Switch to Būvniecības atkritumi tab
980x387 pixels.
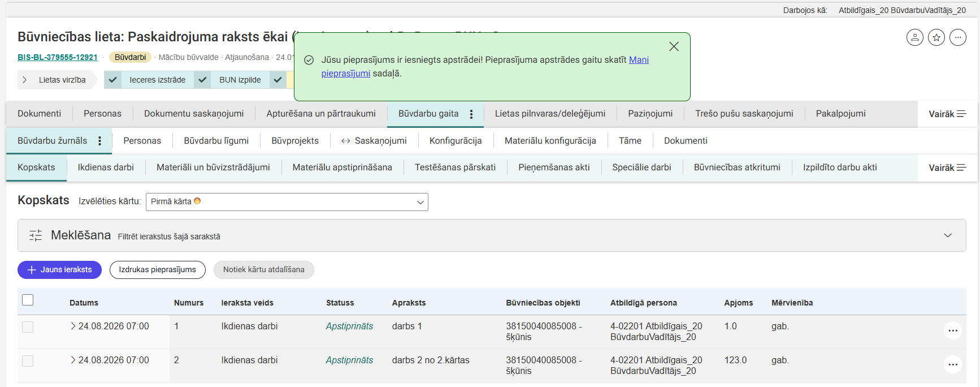point(737,167)
